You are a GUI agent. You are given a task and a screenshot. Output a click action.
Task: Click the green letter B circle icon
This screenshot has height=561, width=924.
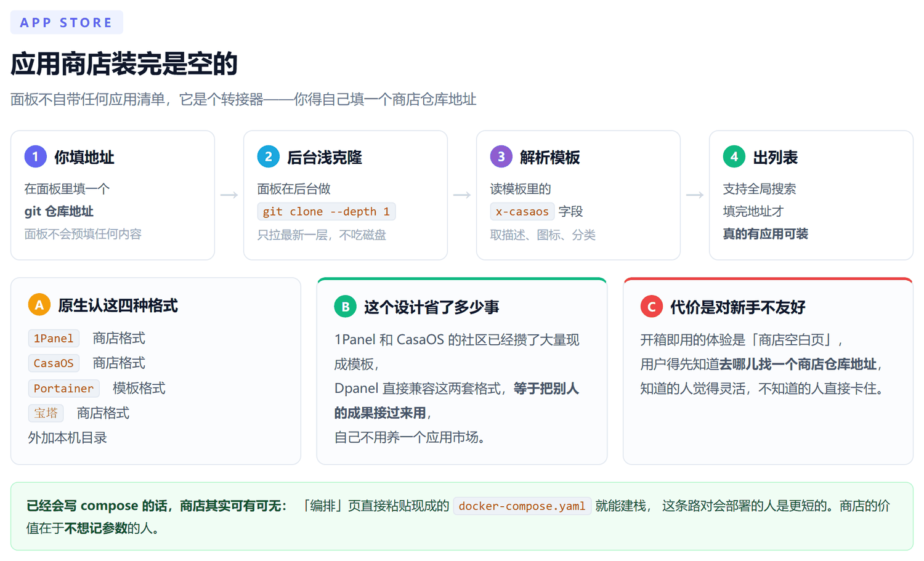(346, 307)
